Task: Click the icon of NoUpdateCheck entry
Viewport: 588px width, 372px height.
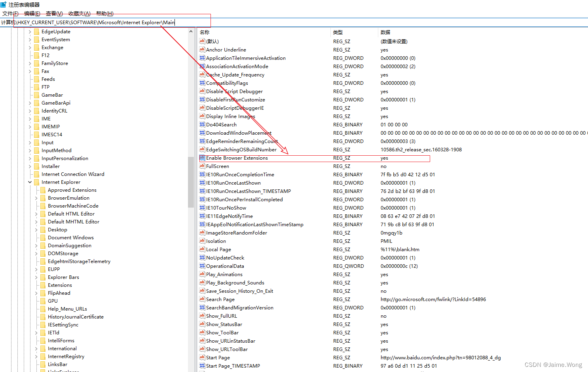Action: pyautogui.click(x=202, y=258)
